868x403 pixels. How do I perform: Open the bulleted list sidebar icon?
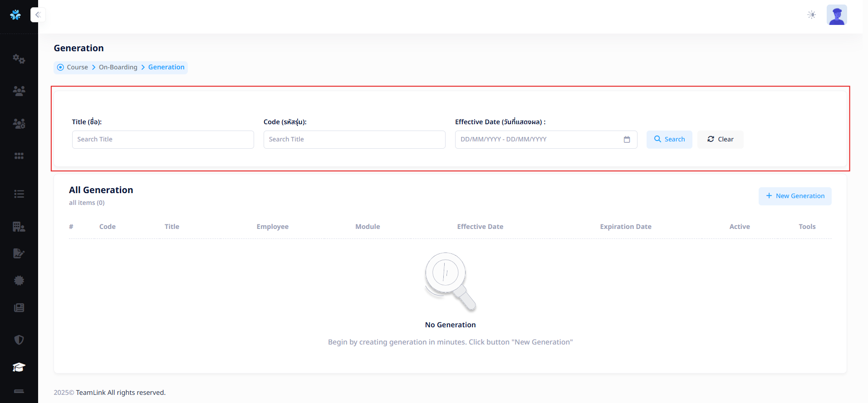pos(19,194)
